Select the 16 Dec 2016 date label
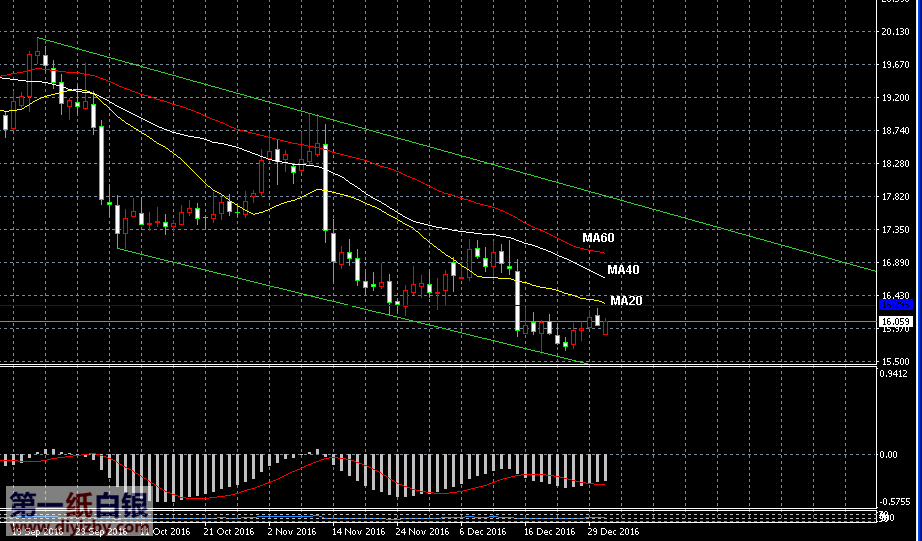This screenshot has width=922, height=541. pos(549,532)
